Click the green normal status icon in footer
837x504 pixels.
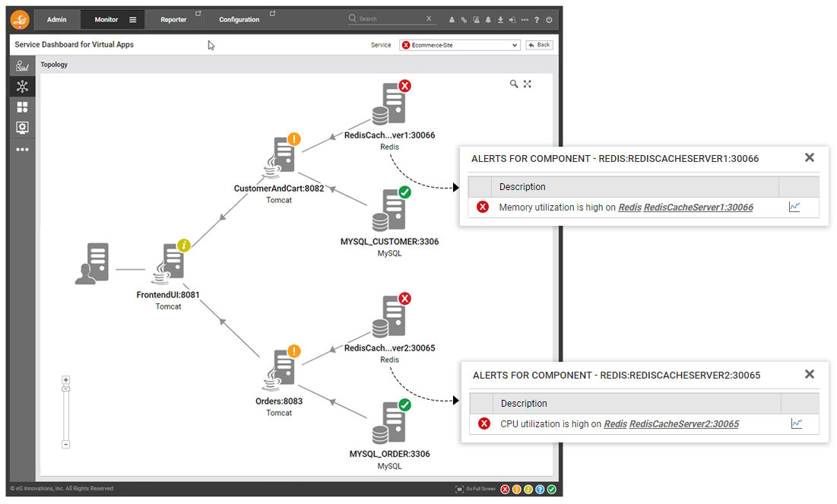[x=552, y=489]
